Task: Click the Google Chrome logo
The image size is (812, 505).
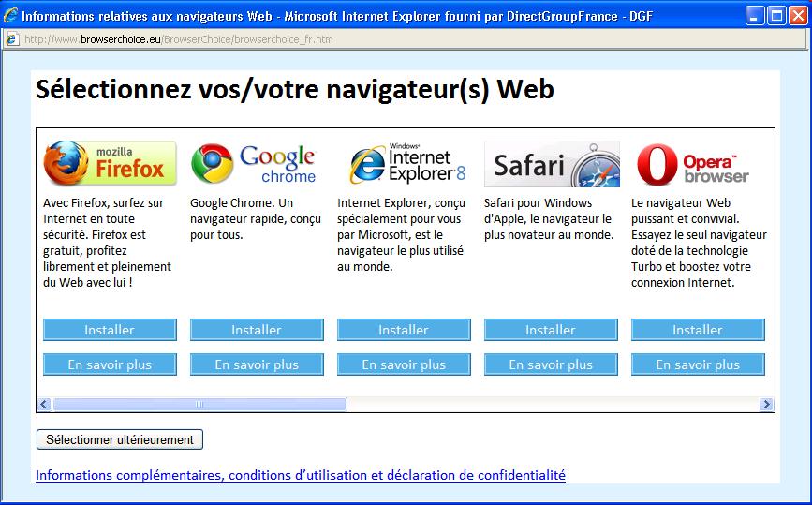Action: click(x=254, y=163)
